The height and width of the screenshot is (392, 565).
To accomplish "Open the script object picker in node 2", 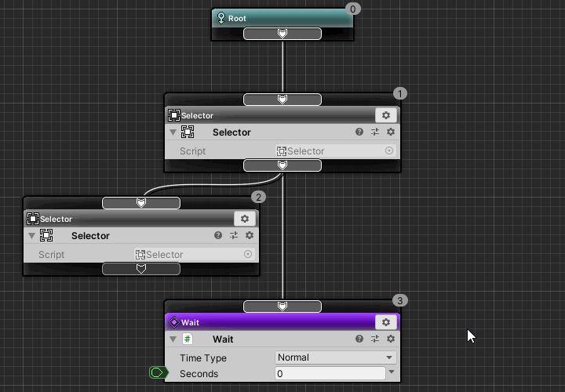I will coord(248,255).
